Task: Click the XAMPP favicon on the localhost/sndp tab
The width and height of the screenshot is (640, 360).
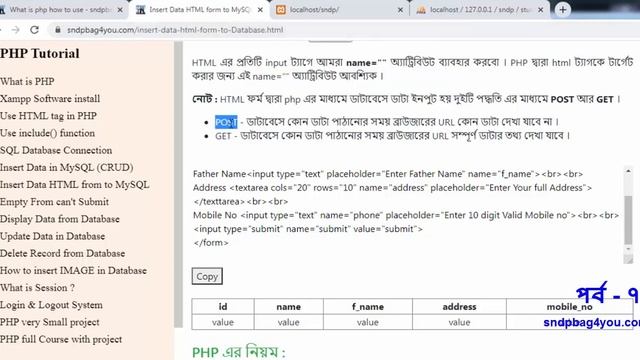Action: pos(280,10)
